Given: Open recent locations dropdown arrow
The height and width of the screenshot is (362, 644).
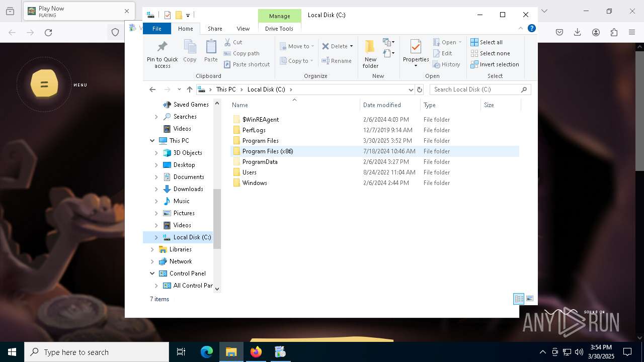Looking at the screenshot, I should point(179,89).
